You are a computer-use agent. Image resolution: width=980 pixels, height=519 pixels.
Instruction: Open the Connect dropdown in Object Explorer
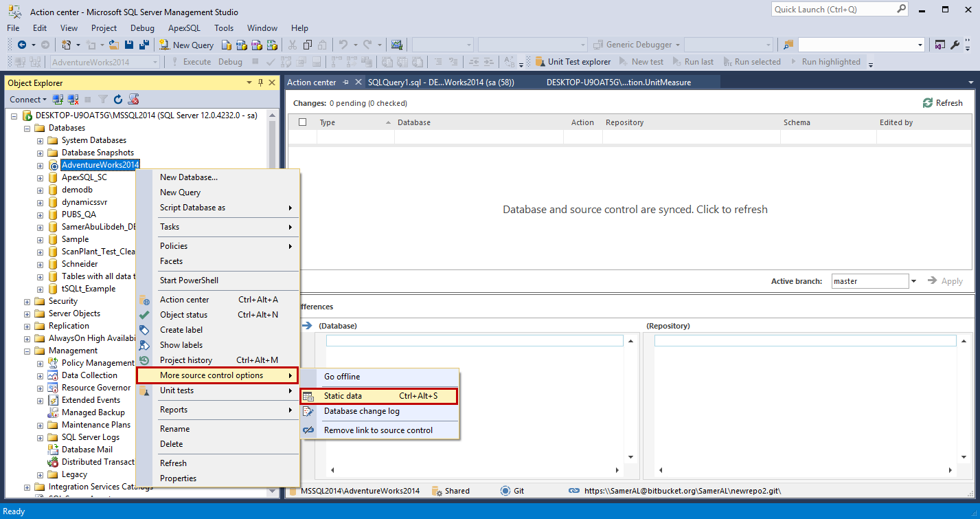pos(28,100)
